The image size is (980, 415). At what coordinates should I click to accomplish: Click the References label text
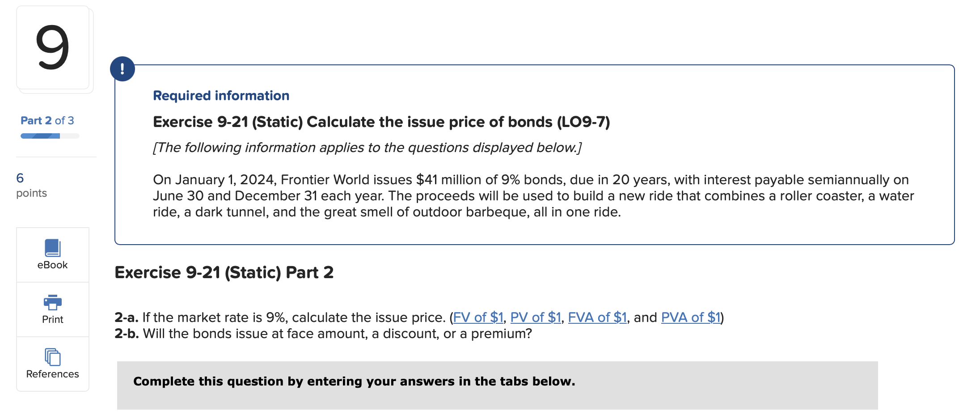click(x=52, y=374)
